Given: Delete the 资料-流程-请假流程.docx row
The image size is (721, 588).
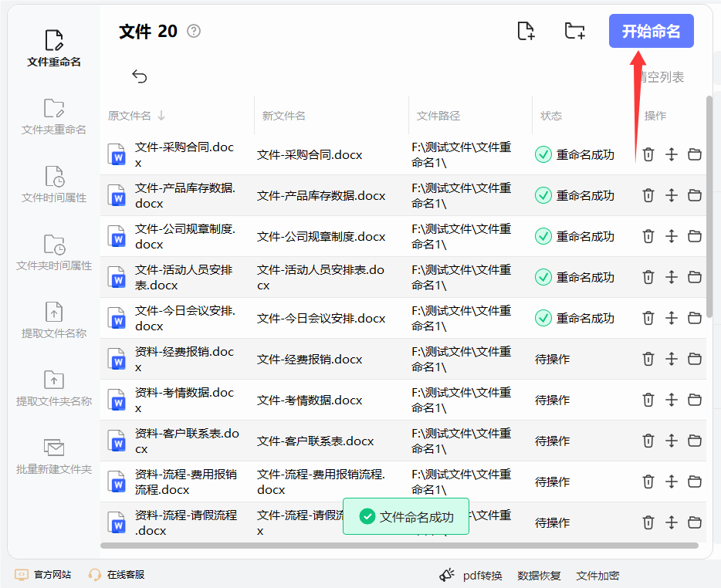Looking at the screenshot, I should [648, 522].
